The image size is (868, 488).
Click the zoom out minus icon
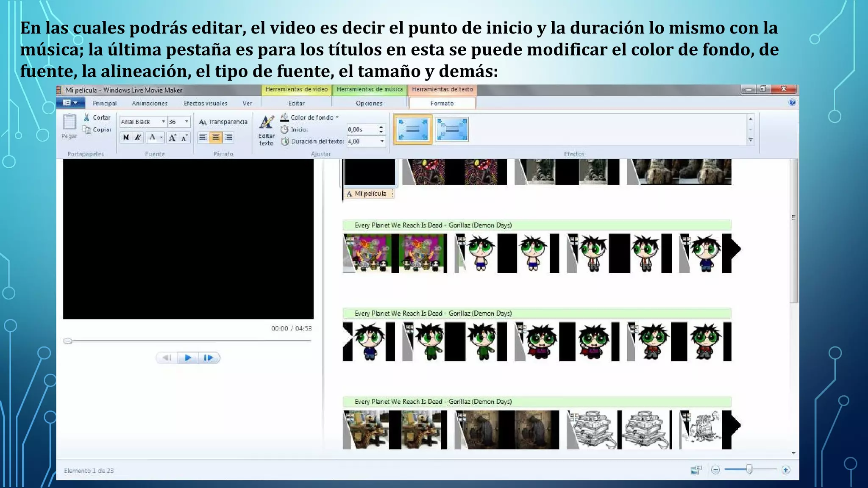click(x=715, y=470)
